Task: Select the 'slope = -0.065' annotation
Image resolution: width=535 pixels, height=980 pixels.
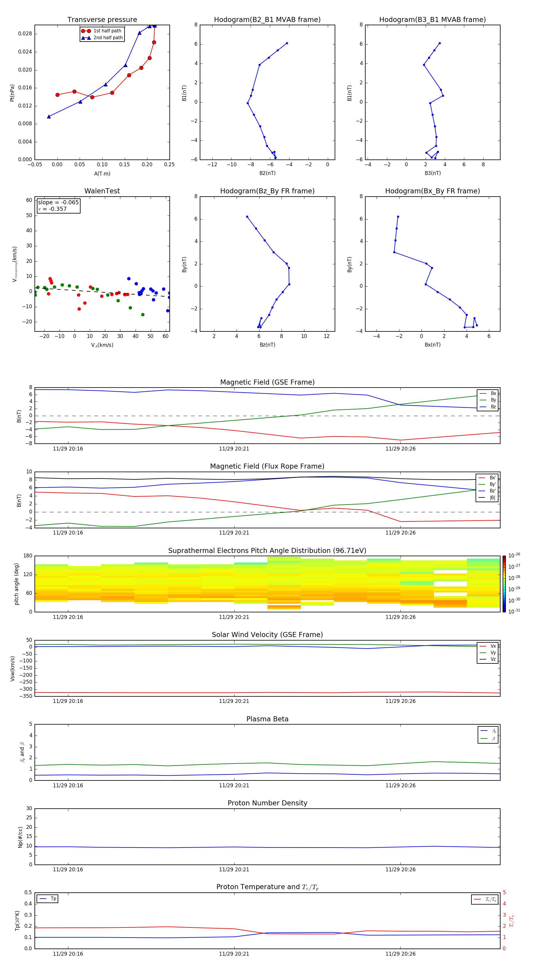Action: [58, 203]
